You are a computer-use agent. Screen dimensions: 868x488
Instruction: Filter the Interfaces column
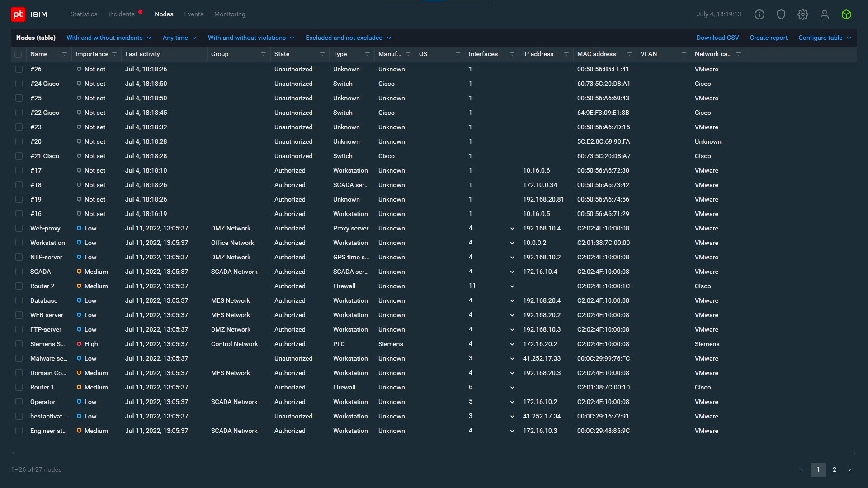tap(512, 54)
